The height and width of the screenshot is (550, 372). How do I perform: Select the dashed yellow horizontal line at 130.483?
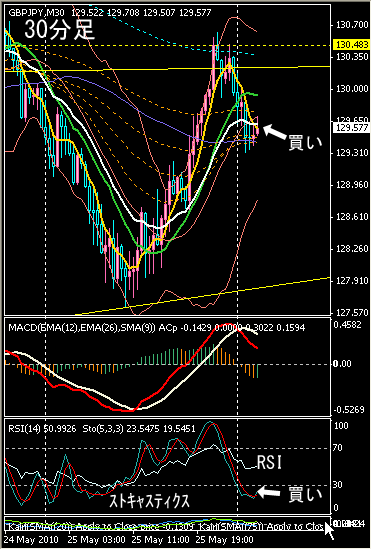click(x=168, y=45)
